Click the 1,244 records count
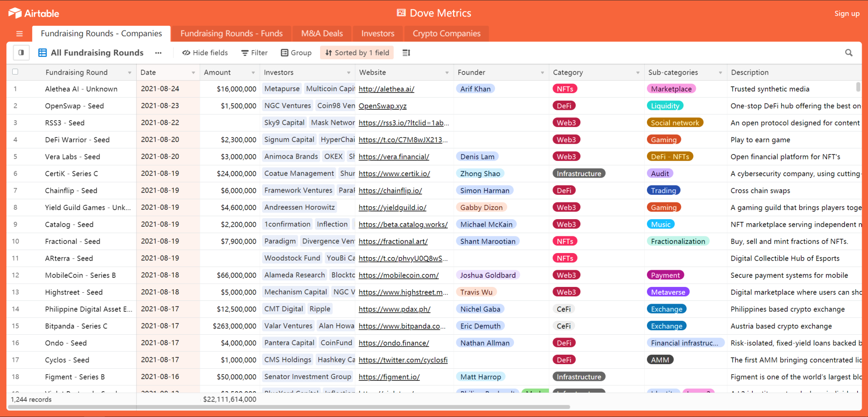 coord(31,399)
